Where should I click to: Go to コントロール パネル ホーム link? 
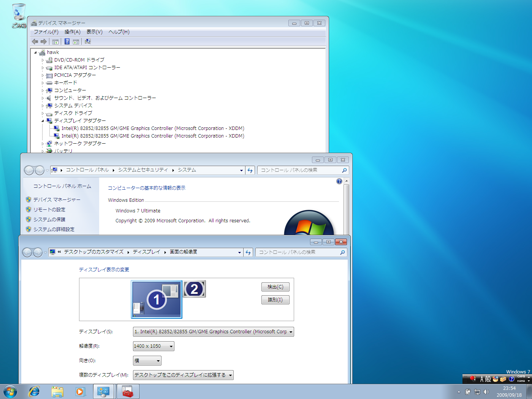tap(62, 186)
